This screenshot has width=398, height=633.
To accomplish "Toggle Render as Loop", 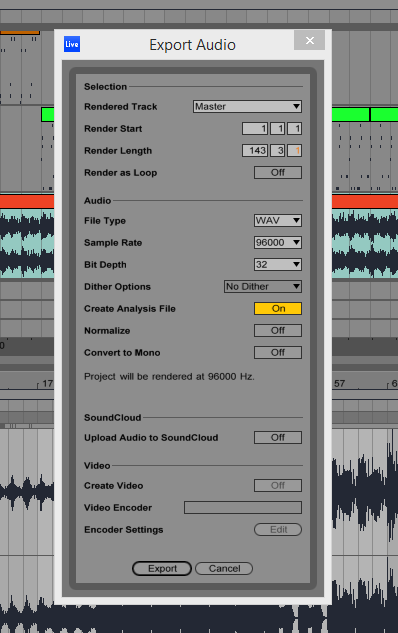I will (278, 173).
